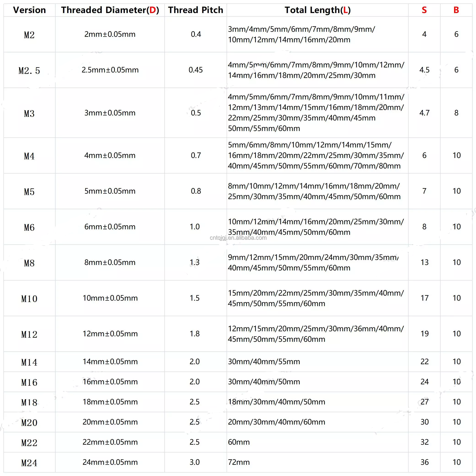476x476 pixels.
Task: Select thread pitch value 1.5
Action: (195, 298)
